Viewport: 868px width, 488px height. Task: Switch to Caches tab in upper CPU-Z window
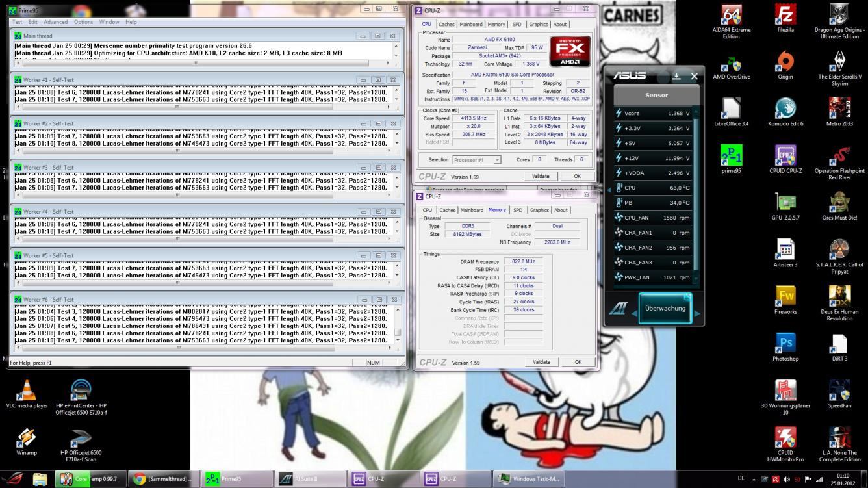coord(447,25)
